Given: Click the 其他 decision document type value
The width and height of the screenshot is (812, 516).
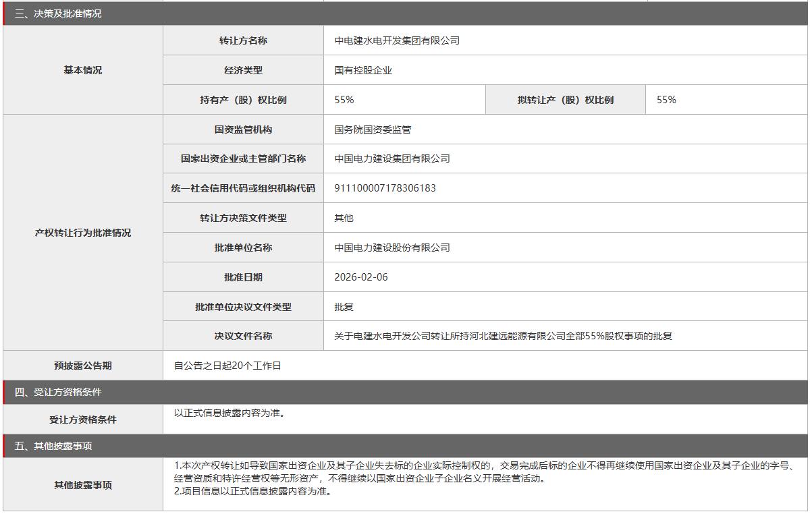Looking at the screenshot, I should coord(344,218).
